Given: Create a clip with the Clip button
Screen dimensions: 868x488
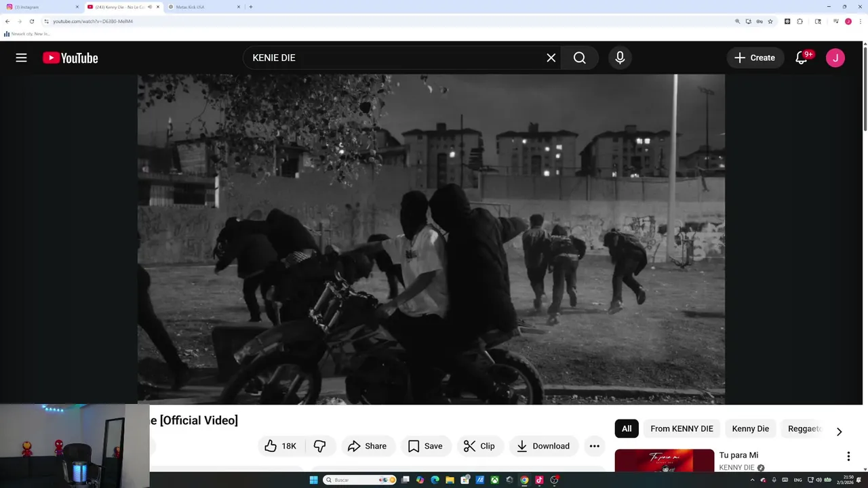Looking at the screenshot, I should (479, 446).
